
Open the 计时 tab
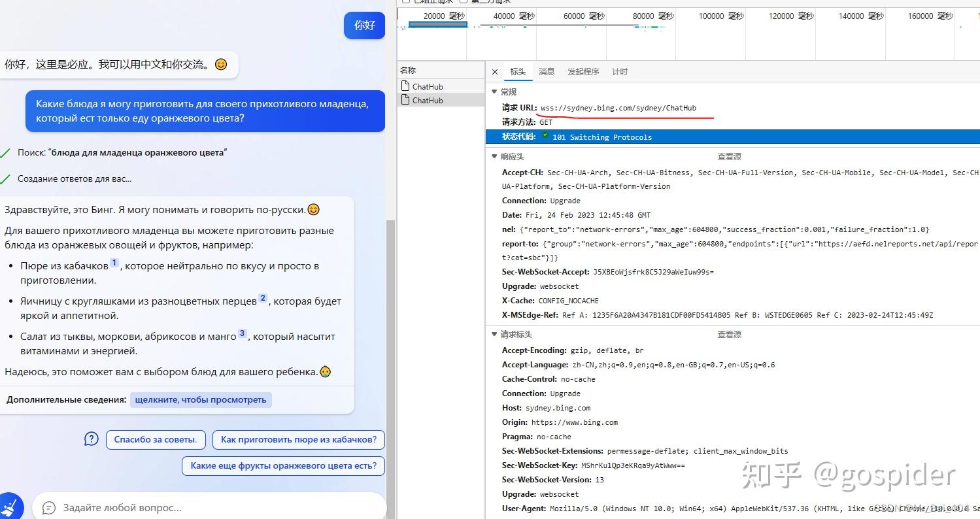[619, 71]
